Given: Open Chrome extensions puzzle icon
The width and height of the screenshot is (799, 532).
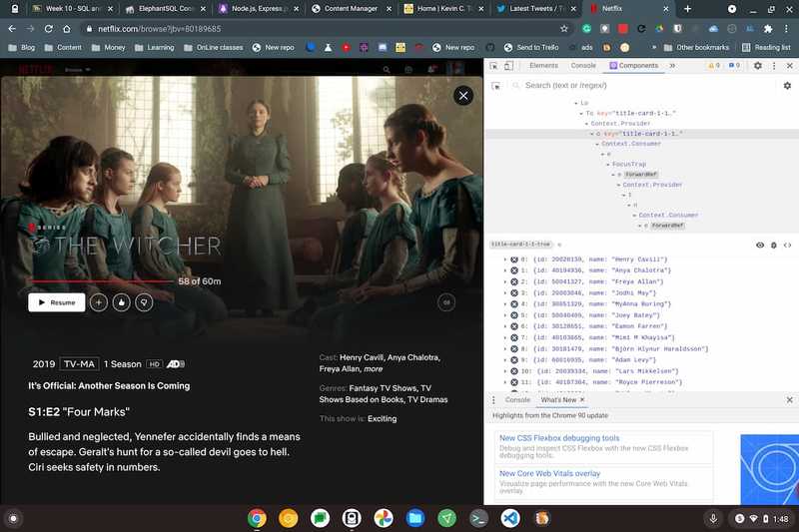Looking at the screenshot, I should coord(768,29).
